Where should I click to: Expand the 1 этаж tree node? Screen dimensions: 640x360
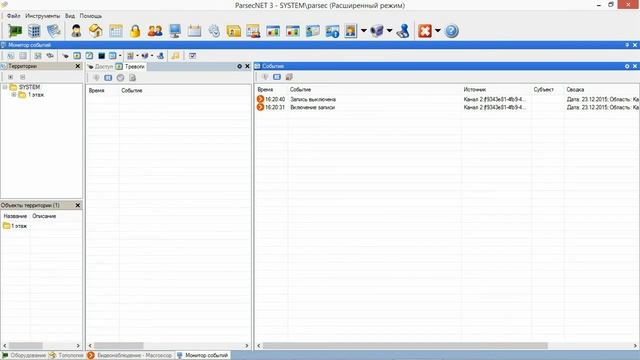click(14, 95)
